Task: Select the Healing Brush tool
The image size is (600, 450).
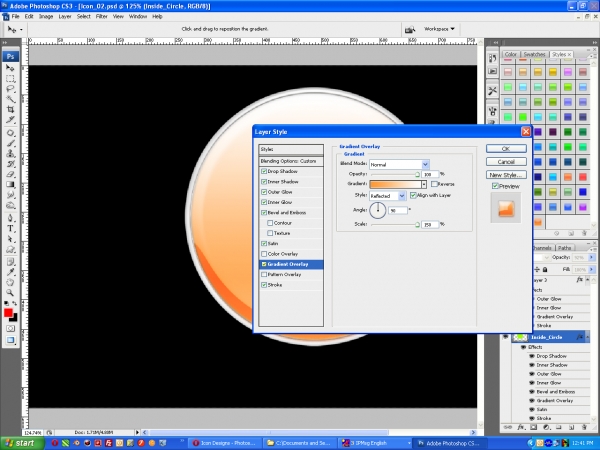Action: (10, 133)
